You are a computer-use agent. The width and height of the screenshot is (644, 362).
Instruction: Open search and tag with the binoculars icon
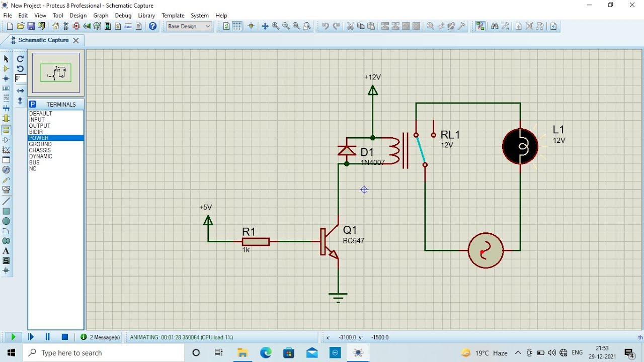pos(495,26)
